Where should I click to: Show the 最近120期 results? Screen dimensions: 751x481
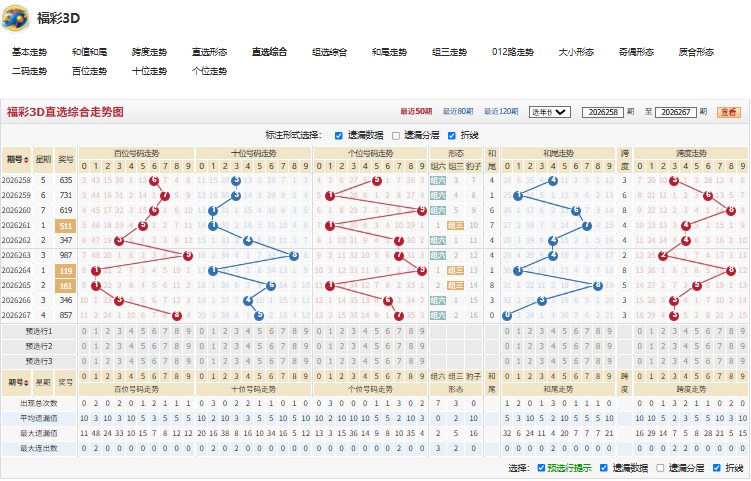501,112
